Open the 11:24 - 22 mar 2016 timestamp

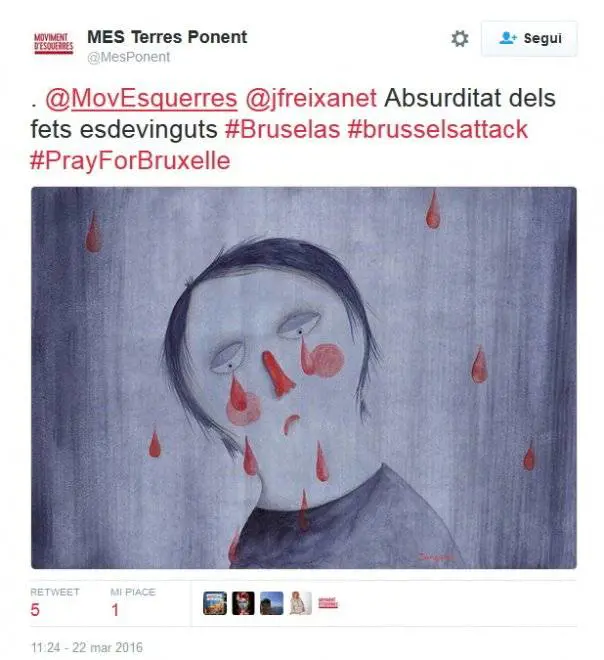click(x=87, y=647)
